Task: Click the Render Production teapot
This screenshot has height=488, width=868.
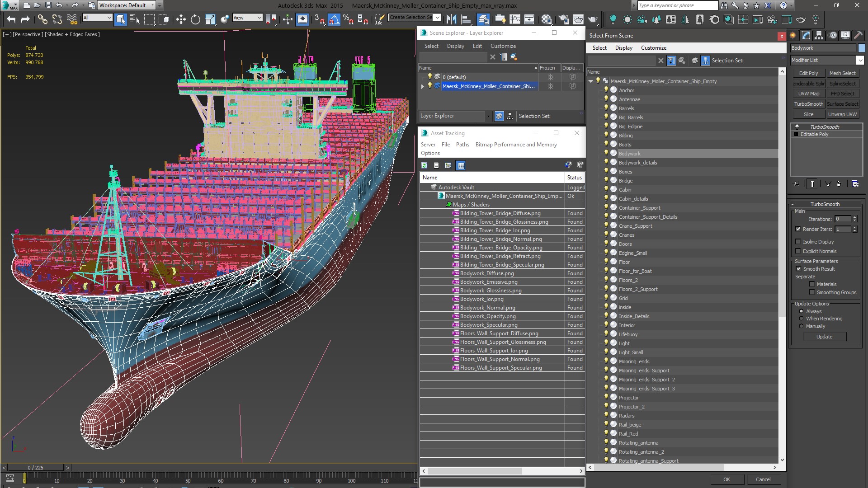Action: 593,19
